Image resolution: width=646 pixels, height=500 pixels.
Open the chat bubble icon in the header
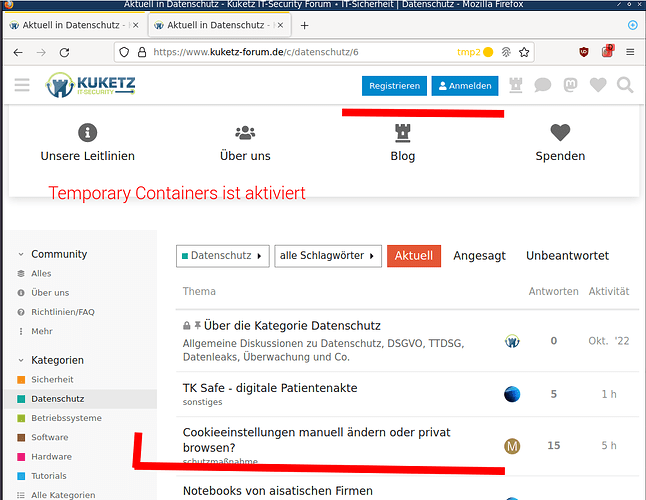coord(543,85)
